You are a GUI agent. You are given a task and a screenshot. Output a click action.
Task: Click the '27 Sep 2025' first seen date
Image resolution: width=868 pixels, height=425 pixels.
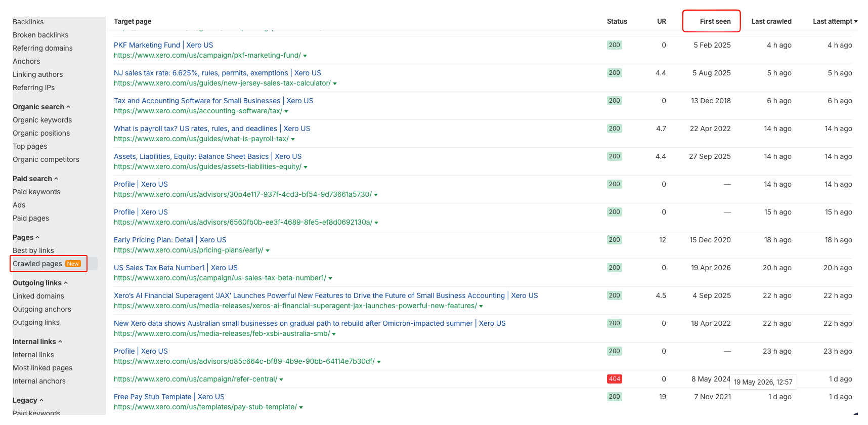pos(710,156)
